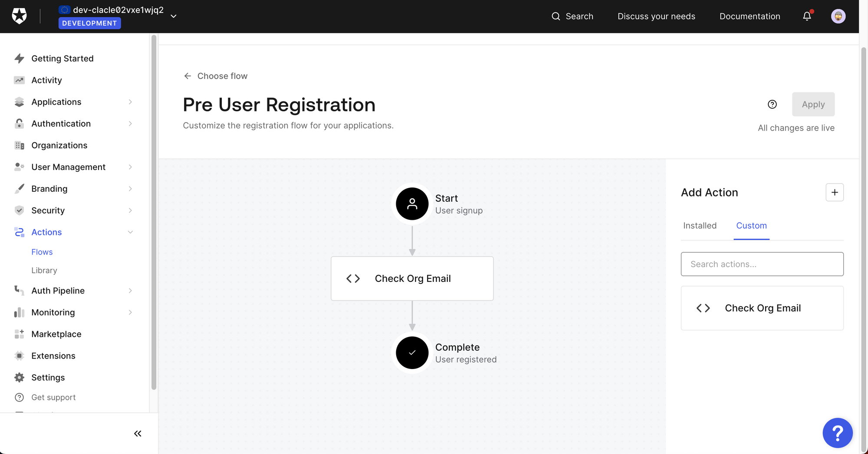Collapse sidebar with double chevron icon
Image resolution: width=868 pixels, height=454 pixels.
coord(138,434)
